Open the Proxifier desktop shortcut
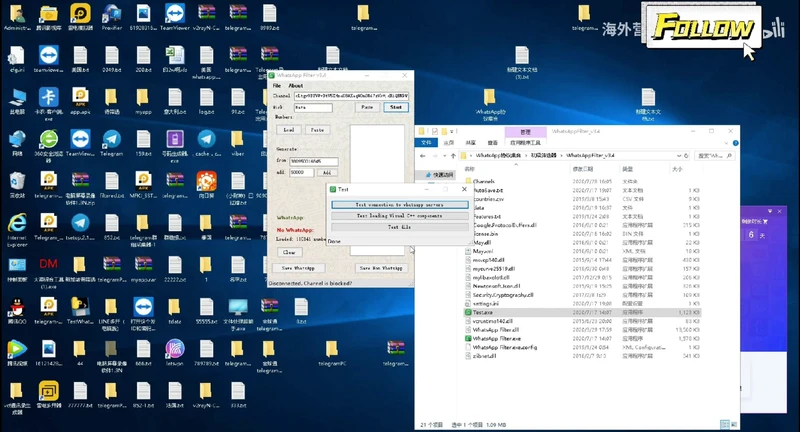The image size is (800, 432). point(112,17)
